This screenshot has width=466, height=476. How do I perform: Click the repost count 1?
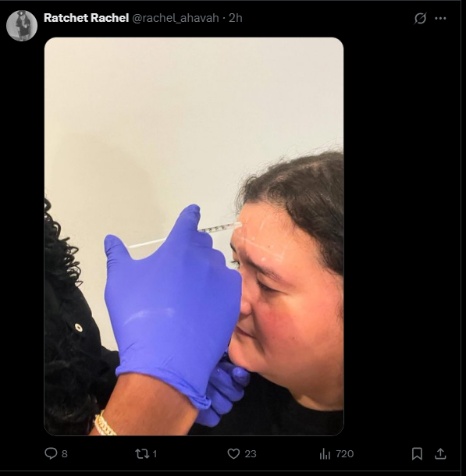[x=155, y=454]
